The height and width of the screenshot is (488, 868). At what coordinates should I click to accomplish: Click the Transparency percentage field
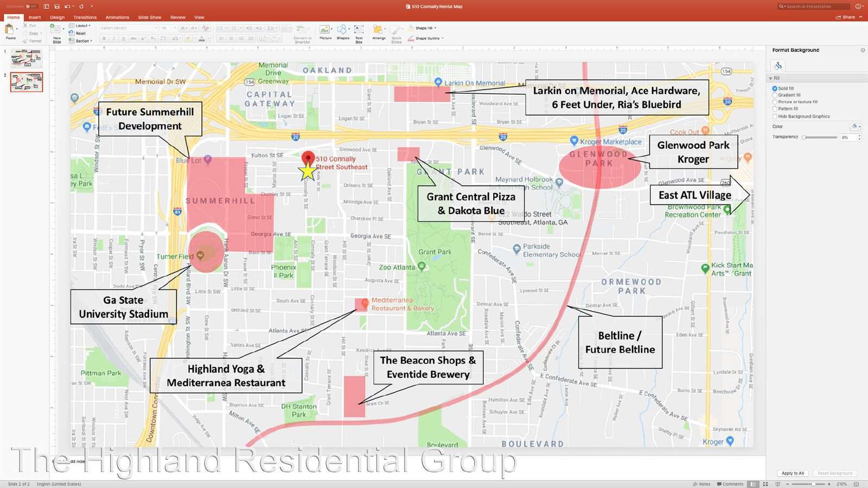(x=848, y=137)
